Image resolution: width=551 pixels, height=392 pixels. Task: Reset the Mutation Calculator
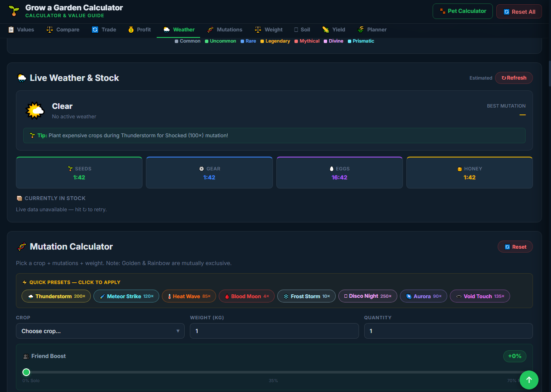click(515, 247)
